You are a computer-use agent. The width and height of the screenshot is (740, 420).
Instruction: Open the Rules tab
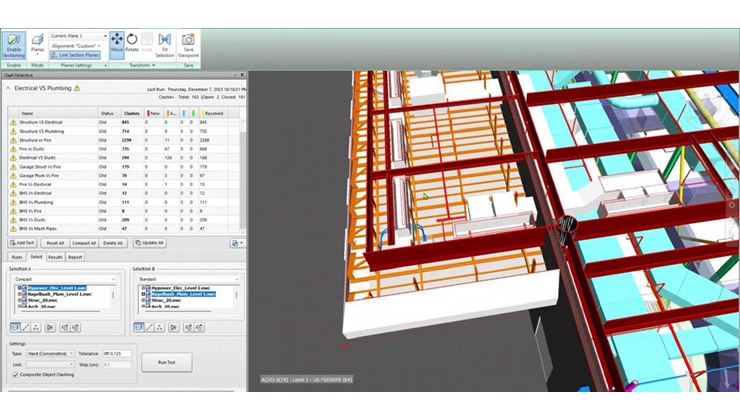tap(17, 257)
